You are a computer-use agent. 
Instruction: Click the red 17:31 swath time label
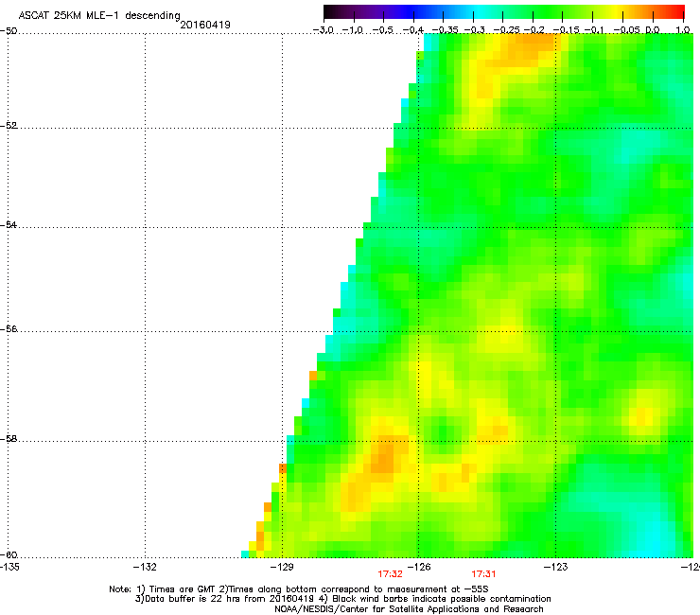pos(483,574)
